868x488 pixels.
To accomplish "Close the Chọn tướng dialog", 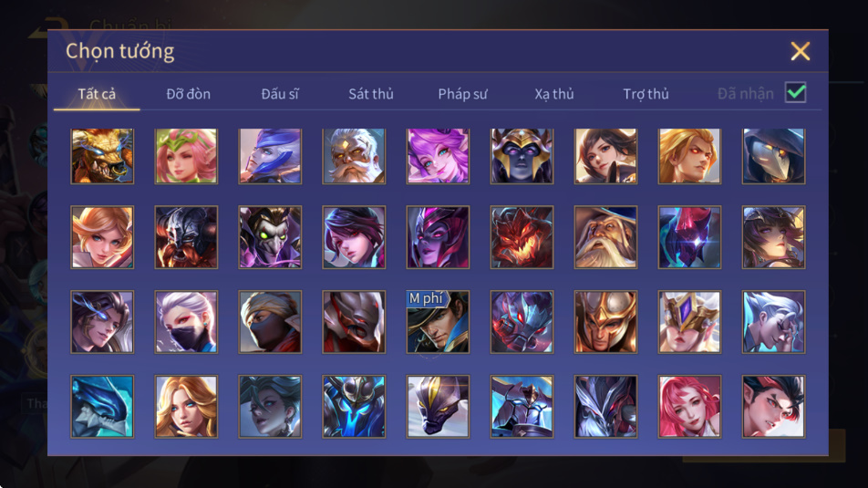I will coord(800,51).
